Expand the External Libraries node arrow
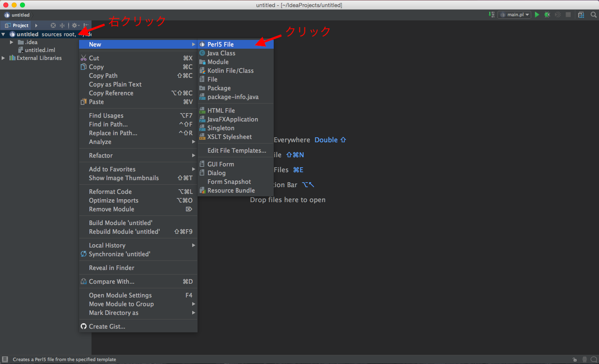 click(3, 58)
